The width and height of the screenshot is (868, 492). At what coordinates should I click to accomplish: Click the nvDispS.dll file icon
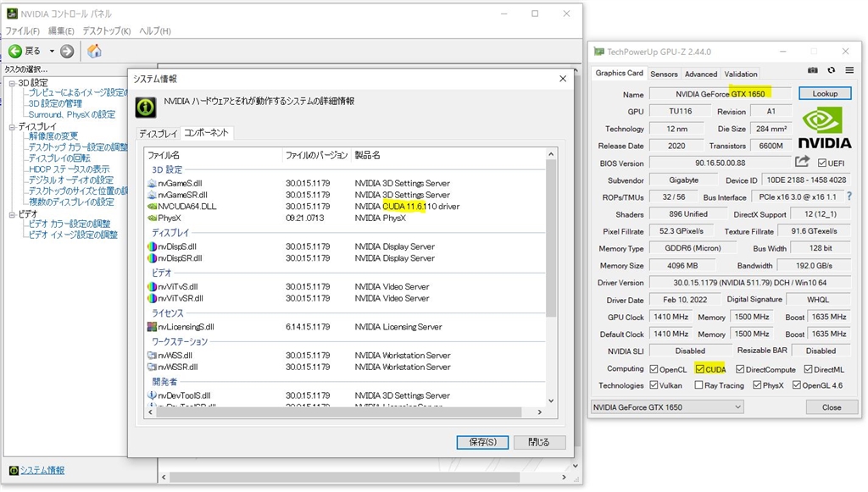tap(153, 246)
